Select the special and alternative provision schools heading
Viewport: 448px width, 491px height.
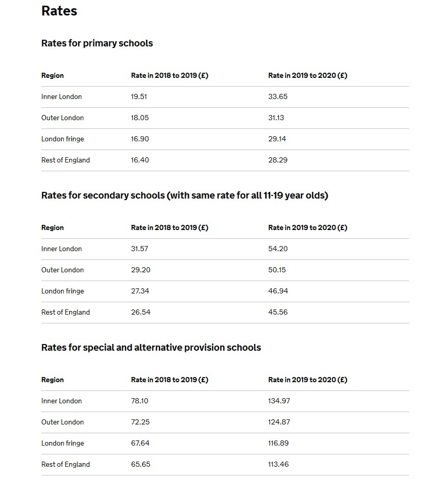[151, 348]
